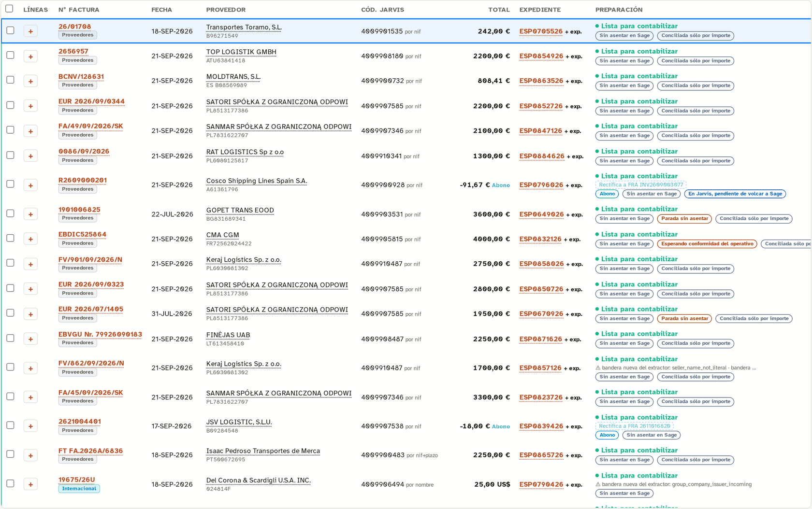The width and height of the screenshot is (812, 509).
Task: Sort by the TOTAL column header
Action: (x=499, y=10)
